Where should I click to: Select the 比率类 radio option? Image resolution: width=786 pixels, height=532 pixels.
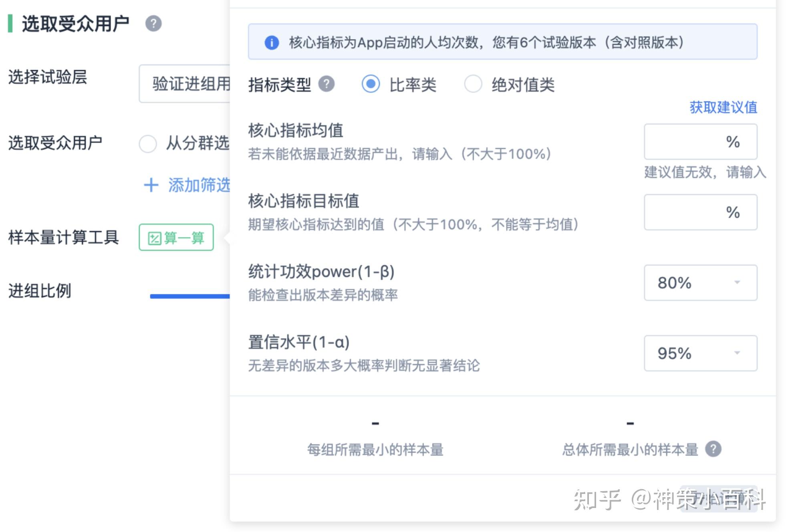click(x=371, y=84)
